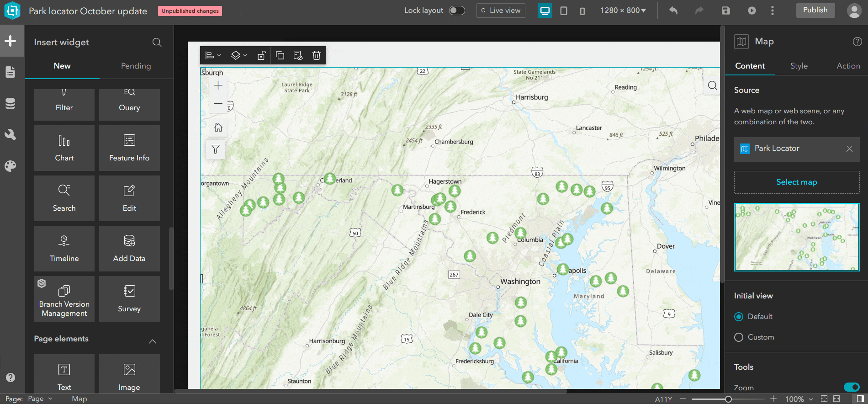Open the Page selector dropdown
Viewport: 868px width, 404px height.
(x=40, y=399)
